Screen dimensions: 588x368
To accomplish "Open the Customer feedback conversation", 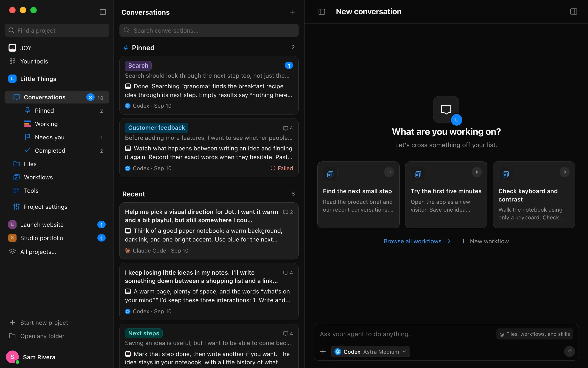I will pyautogui.click(x=209, y=148).
